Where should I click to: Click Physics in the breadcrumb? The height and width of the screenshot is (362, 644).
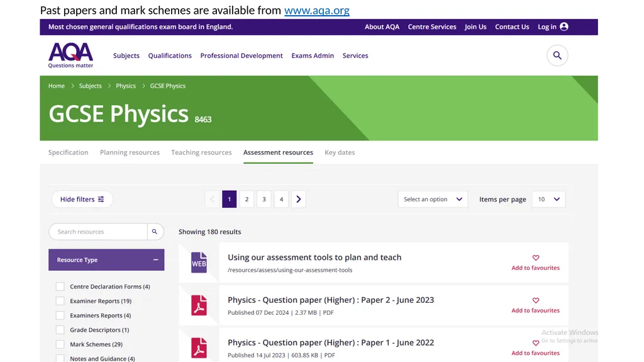[126, 86]
